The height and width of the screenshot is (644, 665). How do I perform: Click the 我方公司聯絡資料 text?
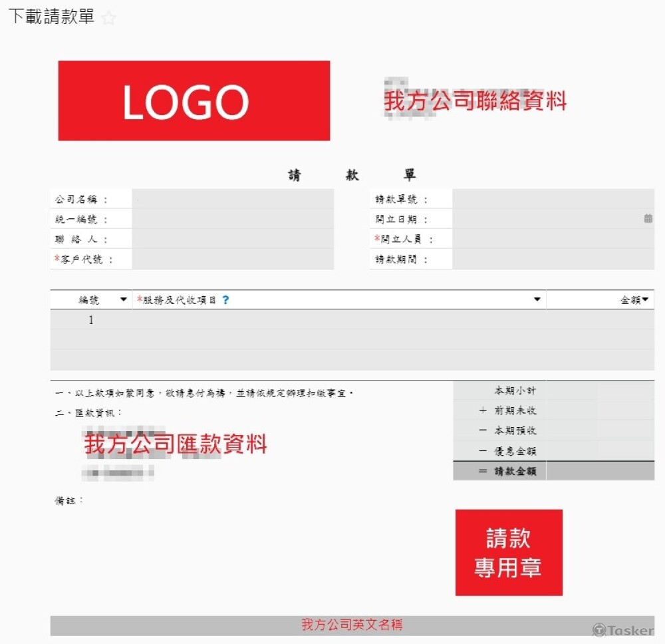tap(475, 101)
